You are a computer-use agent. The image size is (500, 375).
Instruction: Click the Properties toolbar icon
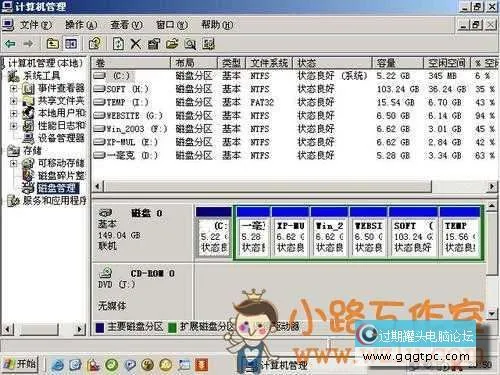[x=154, y=44]
